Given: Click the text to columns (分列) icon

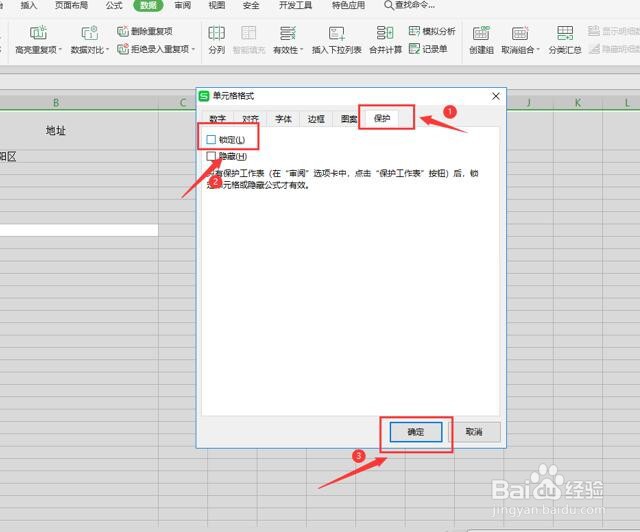Looking at the screenshot, I should (x=216, y=33).
